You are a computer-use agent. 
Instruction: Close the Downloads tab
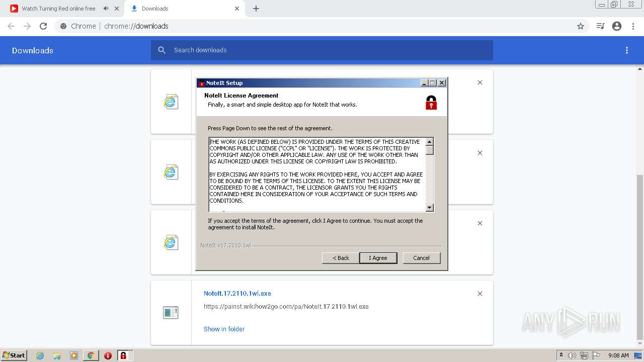[x=237, y=9]
